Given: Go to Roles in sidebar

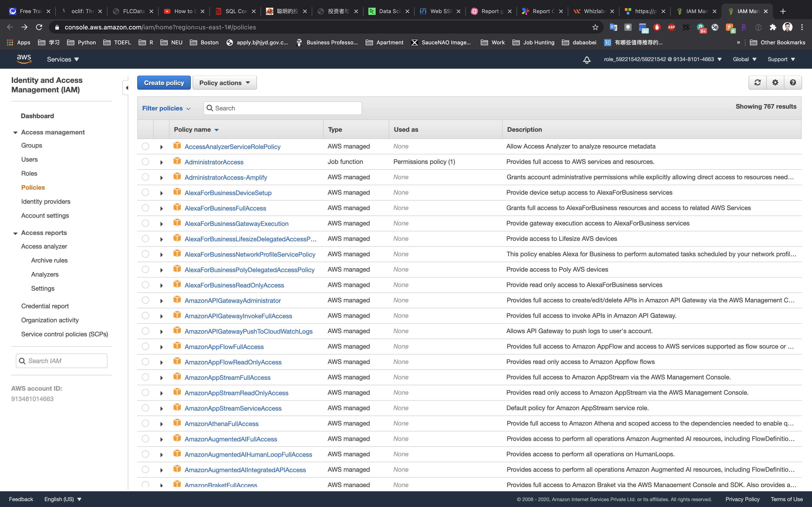Looking at the screenshot, I should [x=29, y=173].
